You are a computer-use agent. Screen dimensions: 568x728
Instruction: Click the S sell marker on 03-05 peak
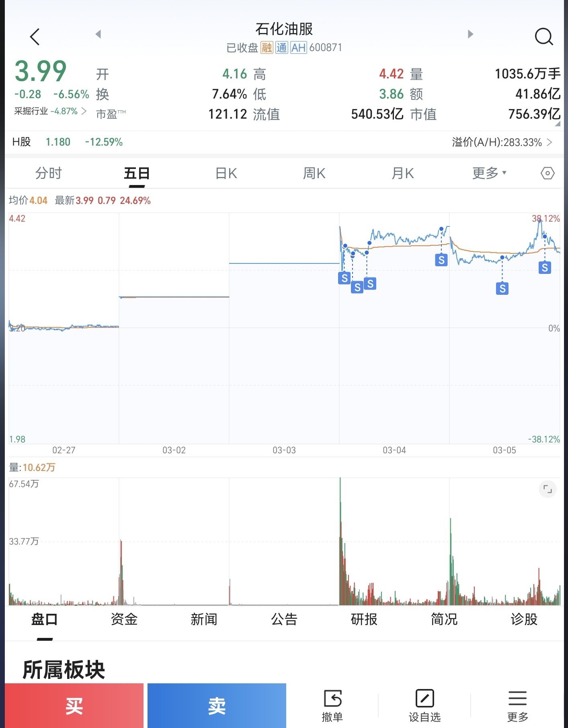(x=545, y=267)
